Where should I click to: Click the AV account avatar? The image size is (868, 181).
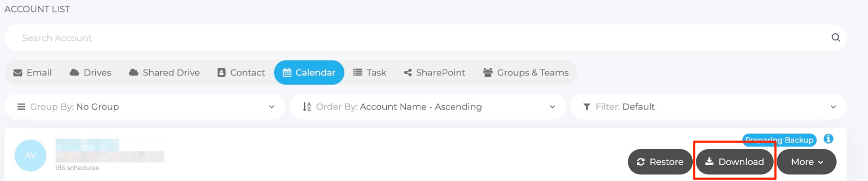pyautogui.click(x=30, y=155)
